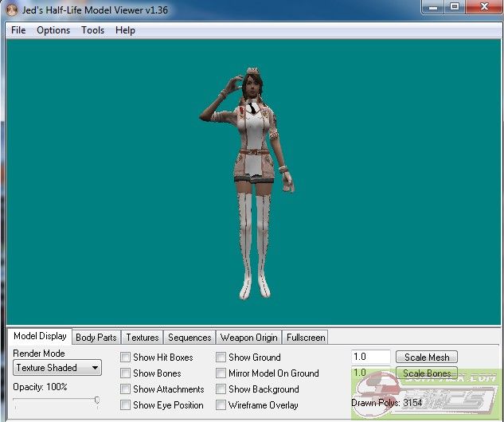The image size is (504, 422).
Task: Switch to the Sequences tab
Action: (189, 338)
